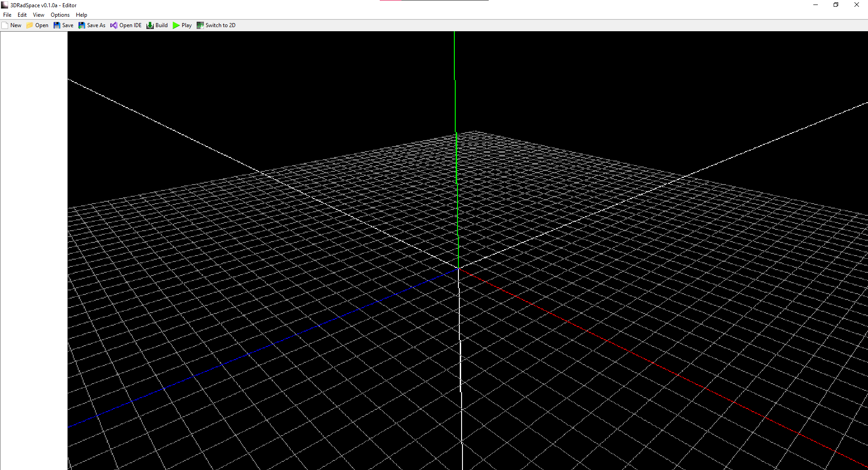Screen dimensions: 868x470
Task: Start the game with the Play button
Action: coord(182,25)
